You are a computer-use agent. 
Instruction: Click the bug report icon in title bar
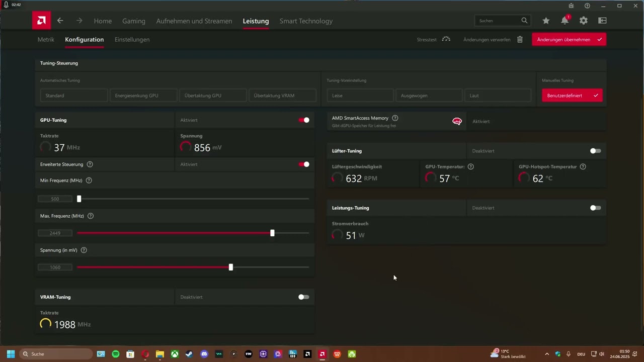click(x=571, y=6)
